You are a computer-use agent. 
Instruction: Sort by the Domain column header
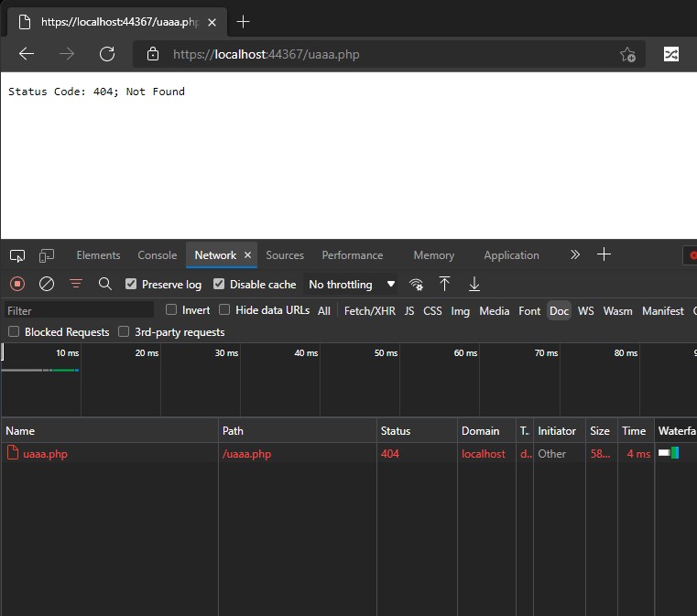tap(486, 431)
